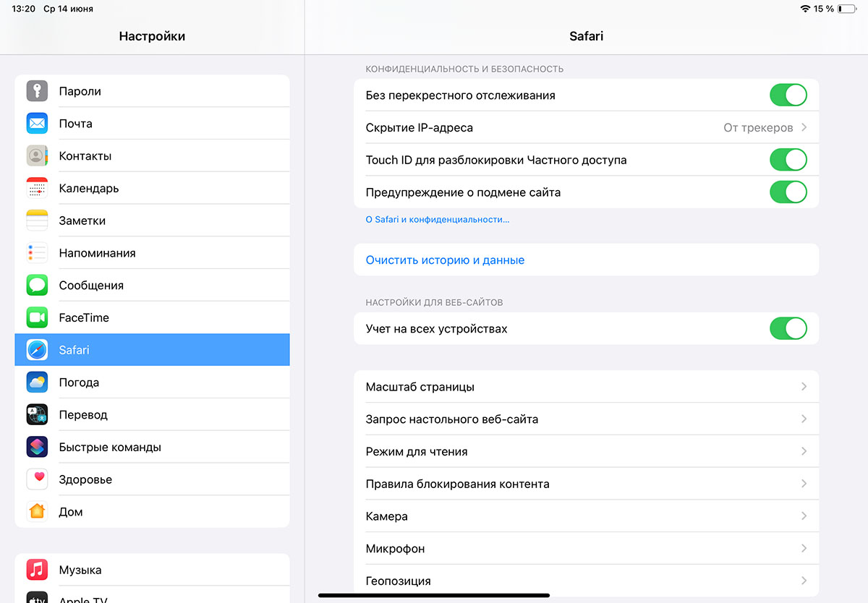Select the Health (Здоровье) heart icon
The width and height of the screenshot is (868, 603).
pyautogui.click(x=37, y=479)
